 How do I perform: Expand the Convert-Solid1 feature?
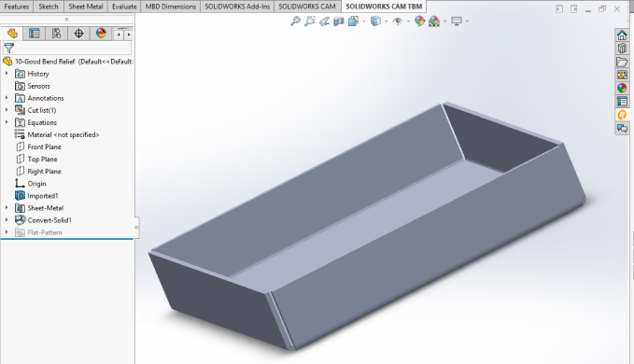pyautogui.click(x=7, y=219)
